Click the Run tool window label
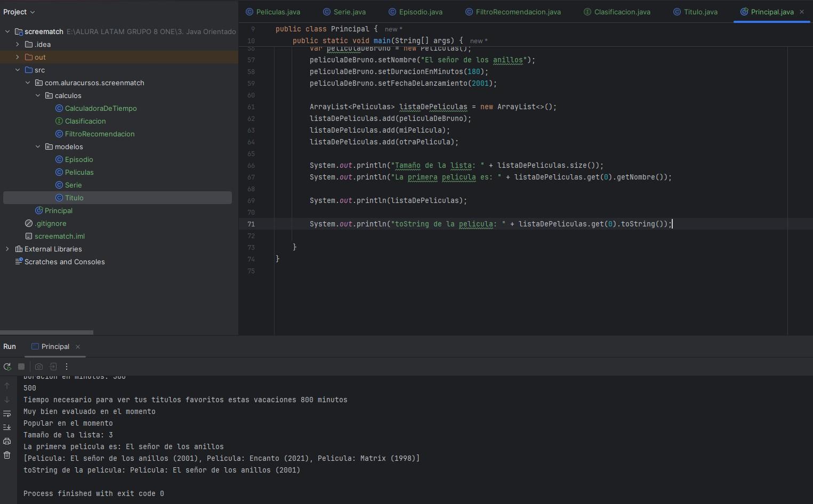This screenshot has height=504, width=813. tap(10, 346)
